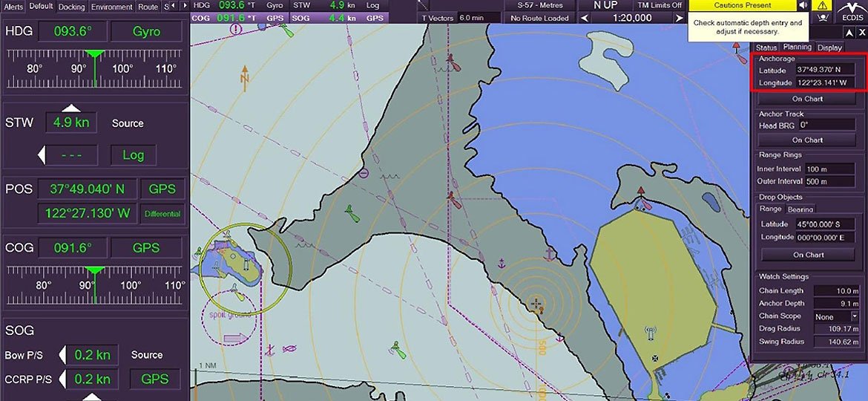
Task: Click On Chart button under Anchorage
Action: [807, 99]
